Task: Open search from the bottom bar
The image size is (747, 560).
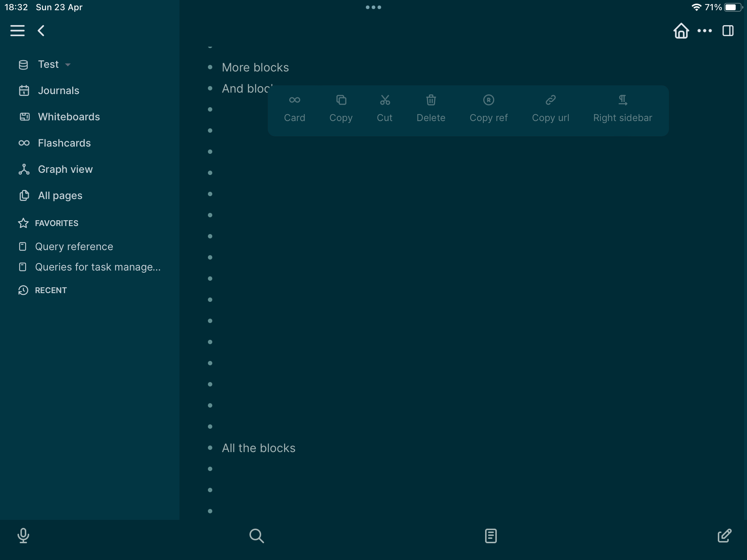Action: [257, 536]
